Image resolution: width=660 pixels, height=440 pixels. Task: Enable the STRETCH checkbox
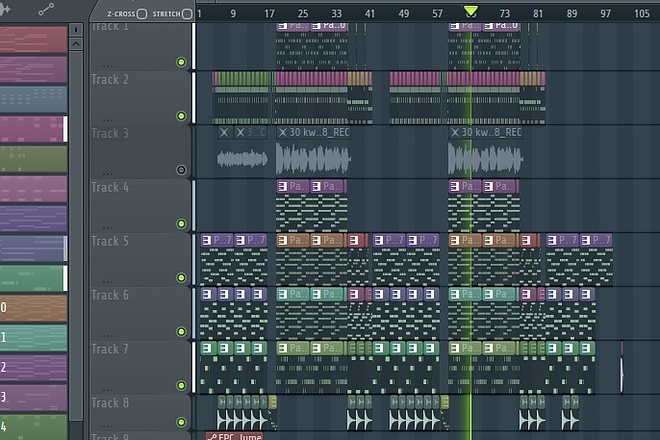187,14
